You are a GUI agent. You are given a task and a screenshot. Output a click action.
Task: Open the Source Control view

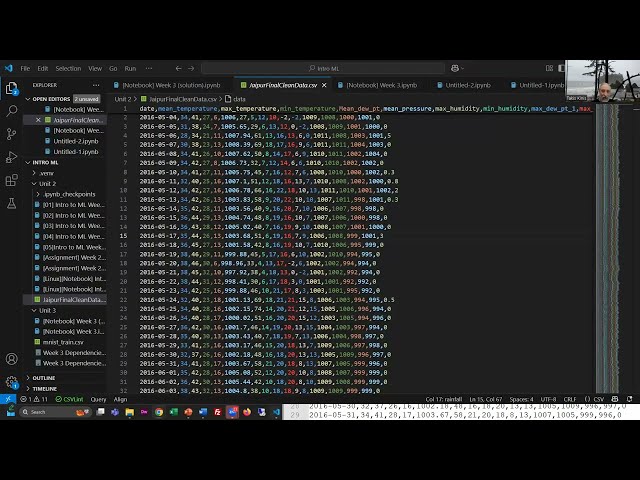click(x=11, y=134)
